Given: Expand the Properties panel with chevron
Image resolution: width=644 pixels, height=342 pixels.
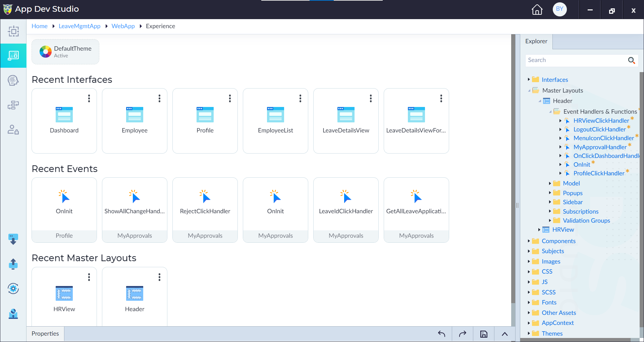Looking at the screenshot, I should [x=504, y=334].
